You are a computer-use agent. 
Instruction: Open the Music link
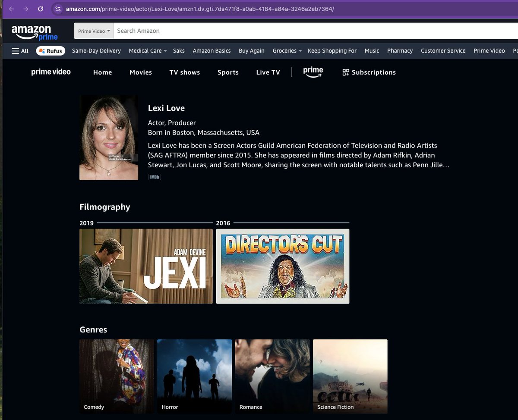(x=372, y=51)
